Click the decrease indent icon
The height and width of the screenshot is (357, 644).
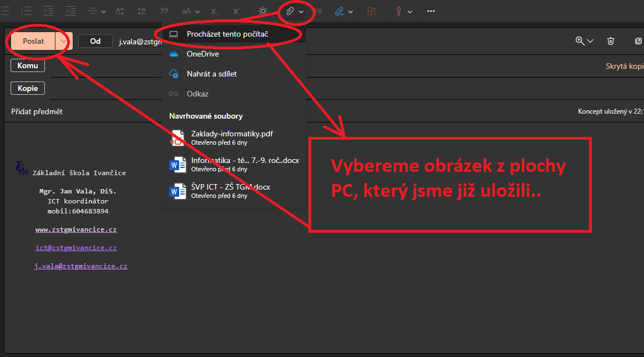(x=48, y=11)
